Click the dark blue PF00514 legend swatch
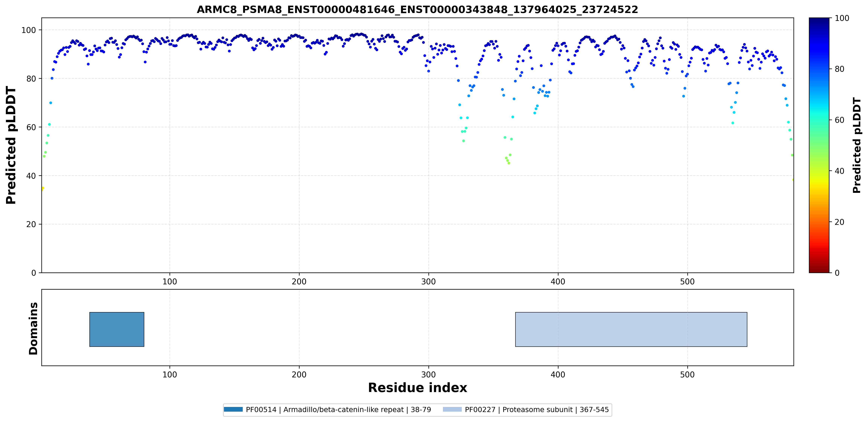 pos(233,410)
